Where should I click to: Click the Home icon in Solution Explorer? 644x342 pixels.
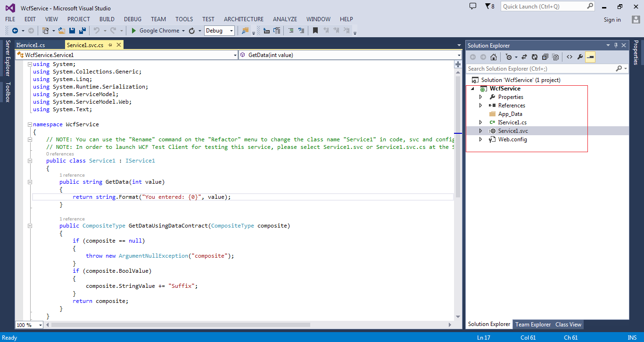click(x=494, y=57)
